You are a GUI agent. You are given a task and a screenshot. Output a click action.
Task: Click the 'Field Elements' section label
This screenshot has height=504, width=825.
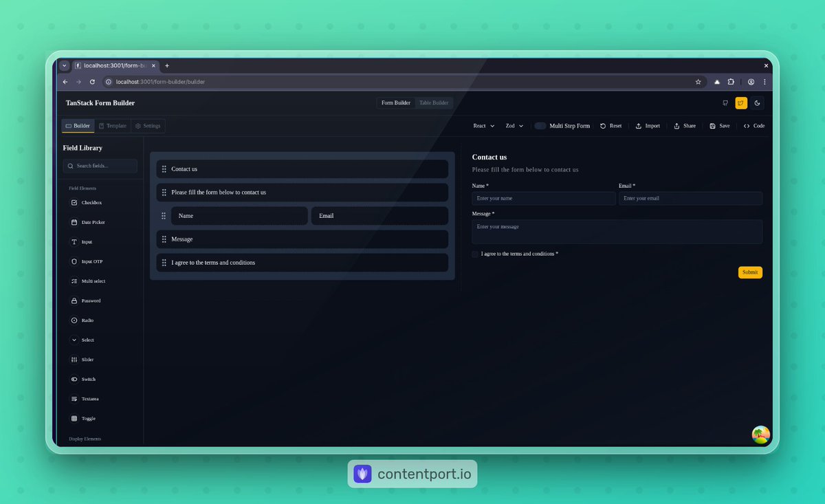point(82,188)
